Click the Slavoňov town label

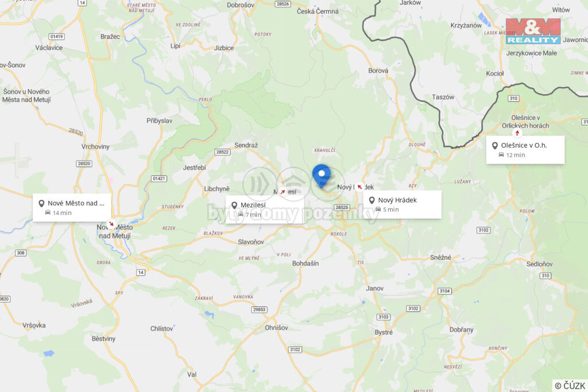click(x=251, y=242)
